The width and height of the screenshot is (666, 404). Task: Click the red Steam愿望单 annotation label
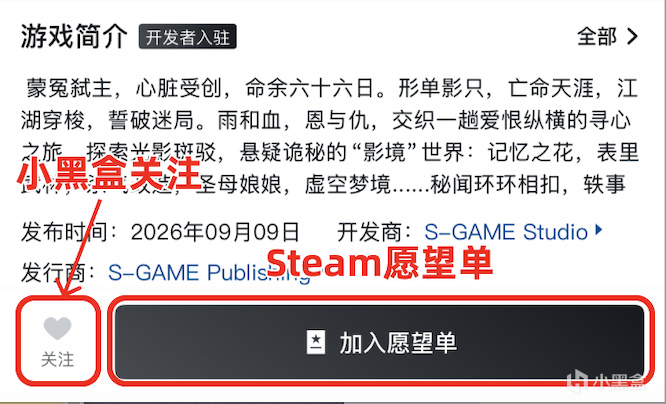tap(379, 263)
